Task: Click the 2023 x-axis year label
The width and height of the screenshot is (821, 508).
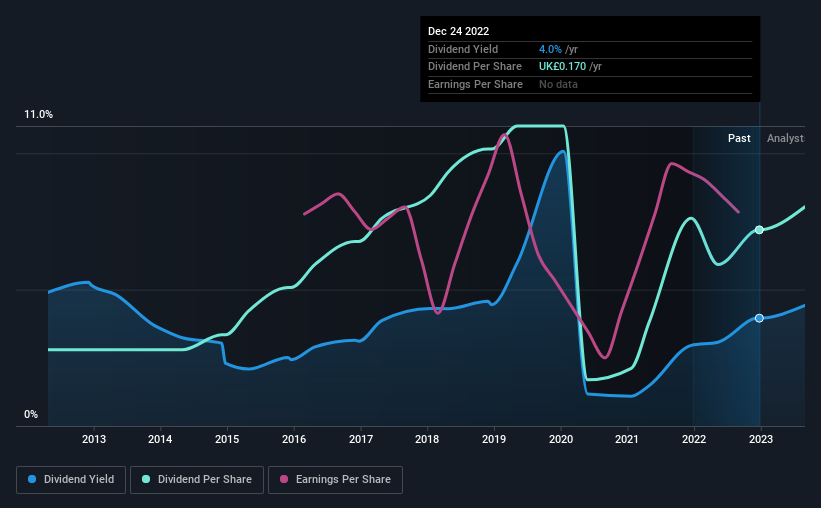Action: click(761, 439)
